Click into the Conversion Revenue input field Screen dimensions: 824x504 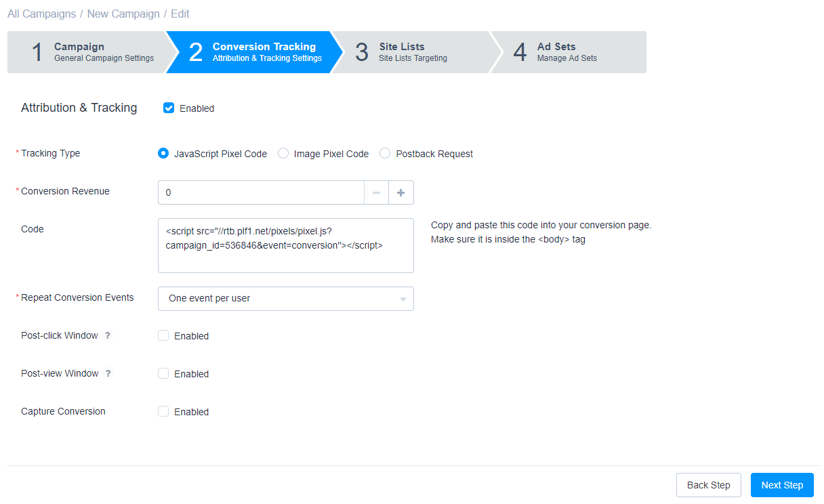(261, 192)
